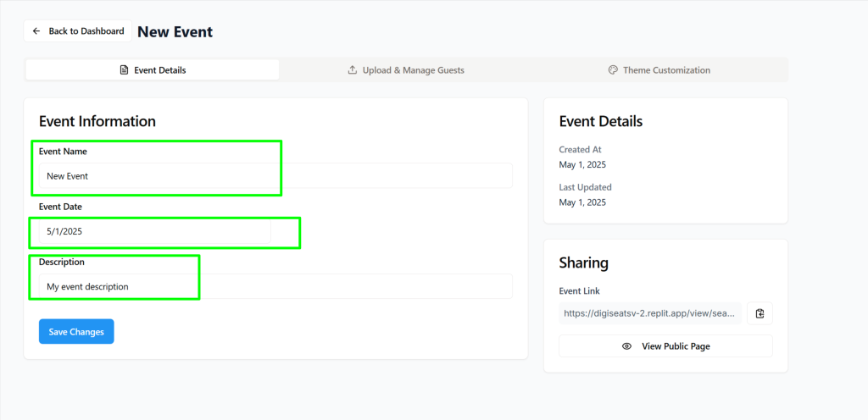Switch to Upload & Manage Guests tab

[x=406, y=70]
